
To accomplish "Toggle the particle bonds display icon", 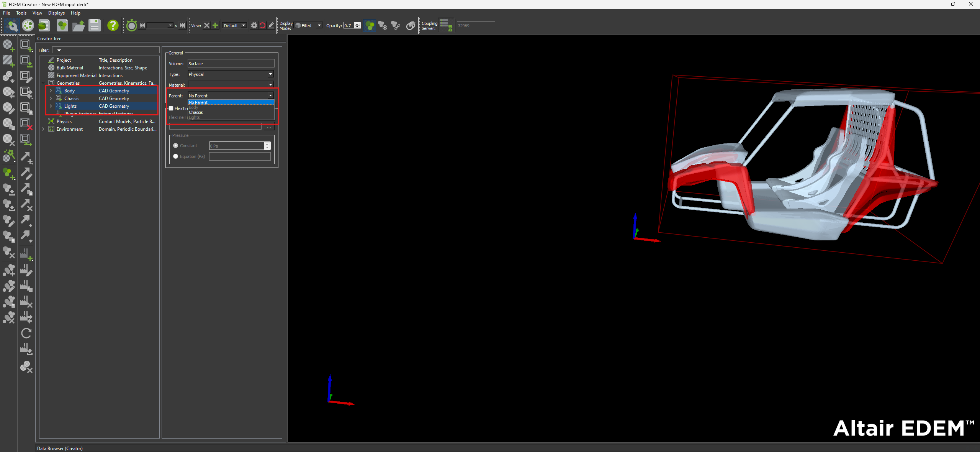I will click(396, 26).
